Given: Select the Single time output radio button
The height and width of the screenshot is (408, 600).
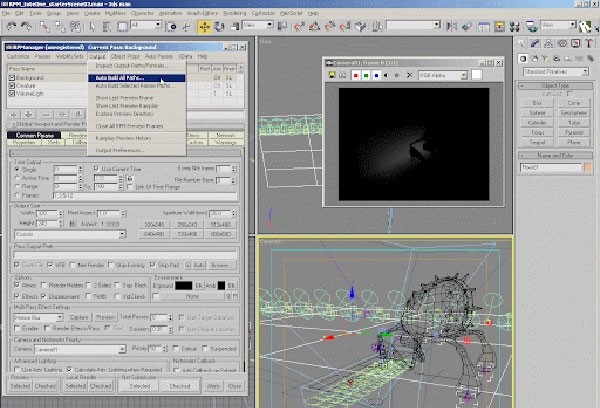Looking at the screenshot, I should click(15, 169).
